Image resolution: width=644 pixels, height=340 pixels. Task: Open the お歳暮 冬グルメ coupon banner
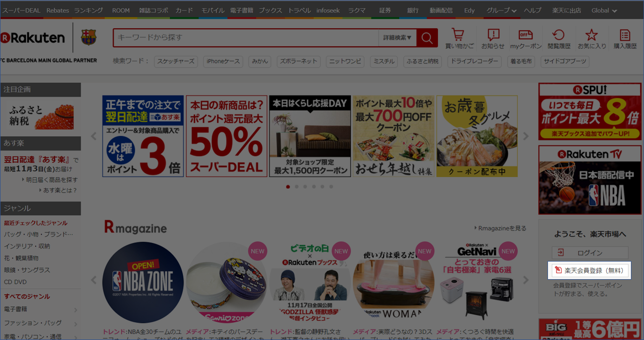[477, 136]
